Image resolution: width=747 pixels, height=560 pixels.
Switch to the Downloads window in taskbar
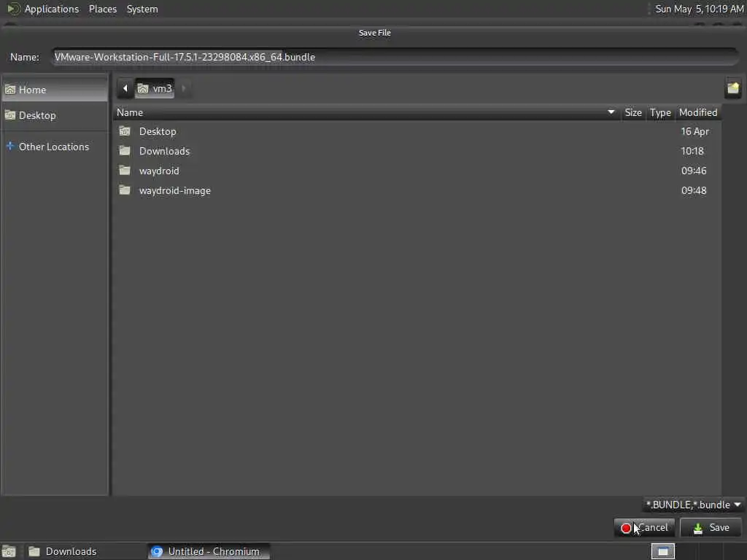click(x=85, y=551)
